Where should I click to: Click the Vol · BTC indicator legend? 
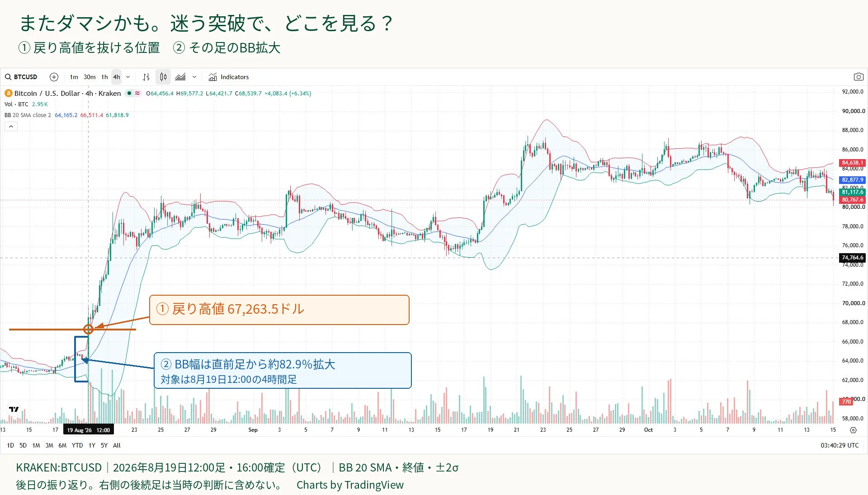point(16,104)
